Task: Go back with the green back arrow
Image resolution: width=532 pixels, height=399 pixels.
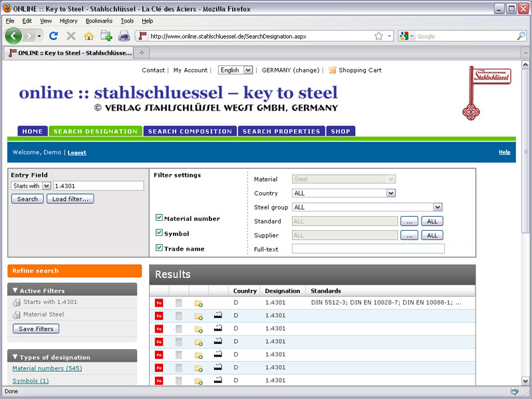Action: [x=13, y=36]
